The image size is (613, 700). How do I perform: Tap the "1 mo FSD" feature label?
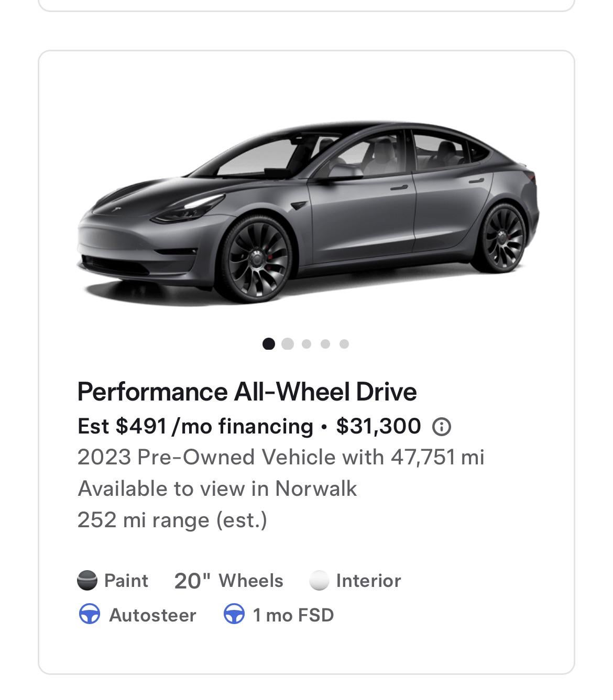tap(293, 615)
